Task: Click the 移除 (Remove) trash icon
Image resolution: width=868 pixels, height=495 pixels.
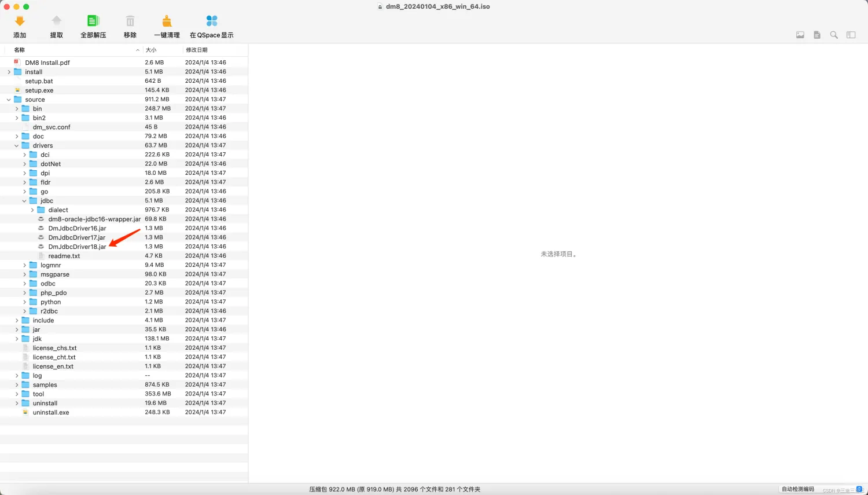Action: pyautogui.click(x=130, y=21)
